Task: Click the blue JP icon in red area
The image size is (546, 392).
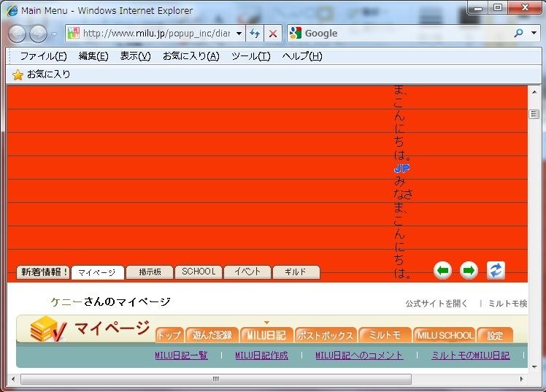Action: (401, 169)
